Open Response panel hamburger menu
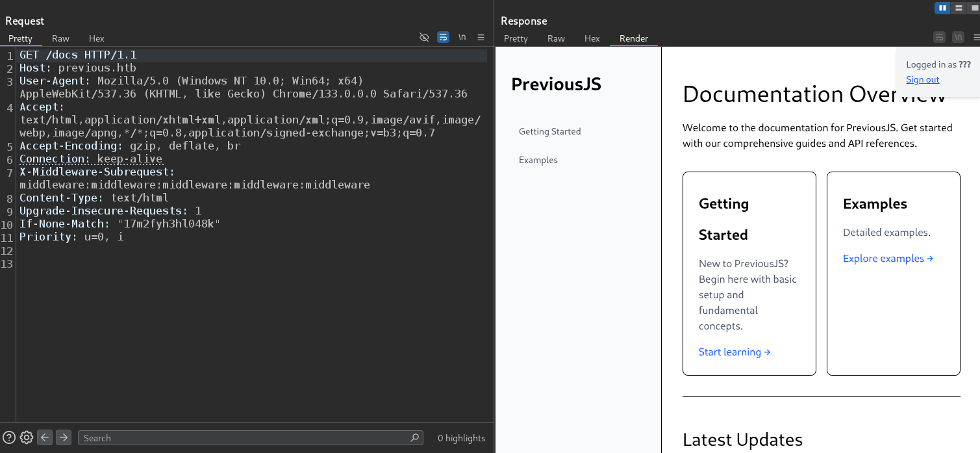This screenshot has width=980, height=453. point(976,38)
